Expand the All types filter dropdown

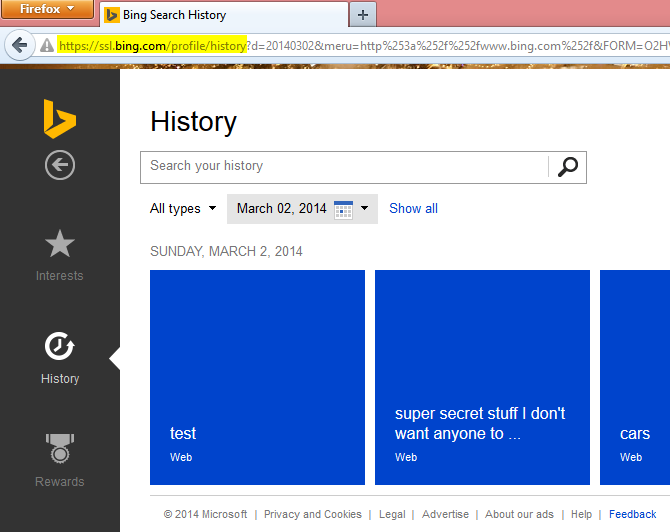coord(183,209)
